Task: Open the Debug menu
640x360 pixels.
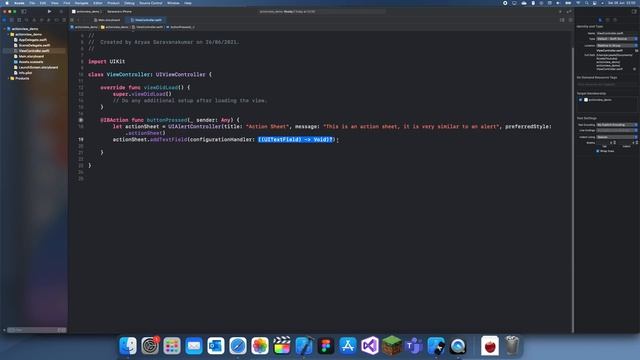Action: pyautogui.click(x=129, y=3)
